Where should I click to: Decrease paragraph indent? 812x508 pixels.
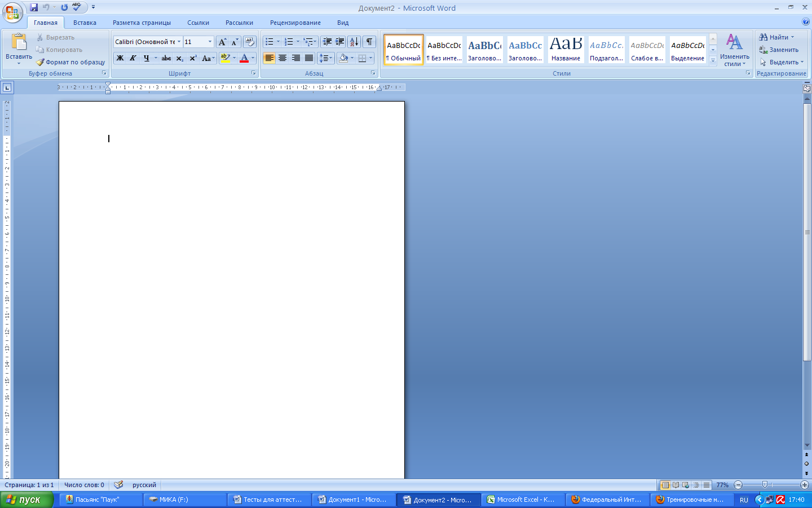click(x=327, y=42)
